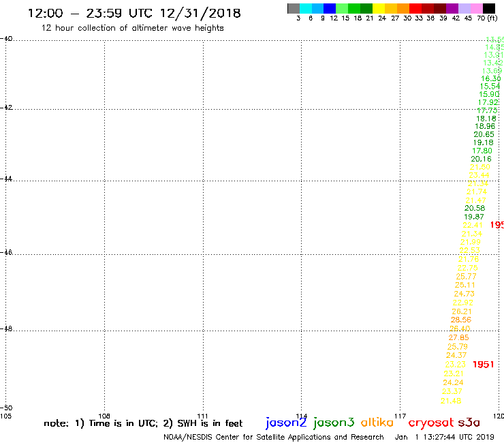The image size is (504, 443).
Task: Click the wave height value 28.56
Action: click(x=461, y=320)
